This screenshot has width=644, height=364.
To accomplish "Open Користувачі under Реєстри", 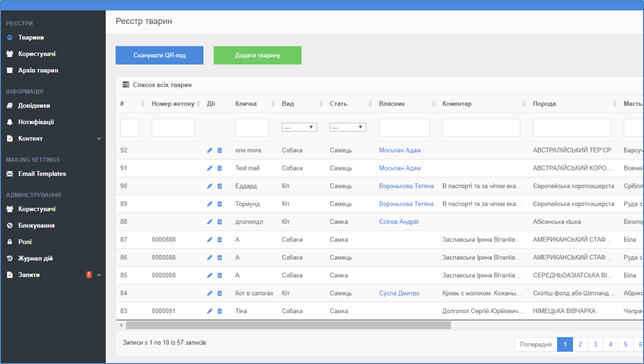I will tap(37, 54).
